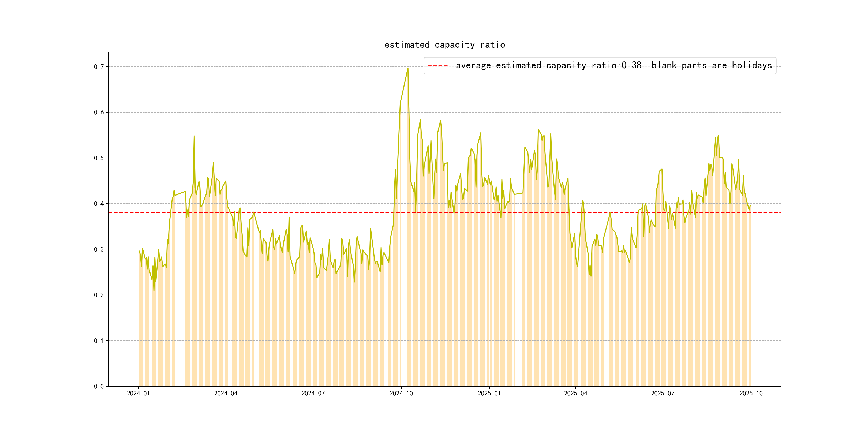Screen dimensions: 868x434
Task: Click the 0.3 y-axis tick label
Action: [x=99, y=249]
